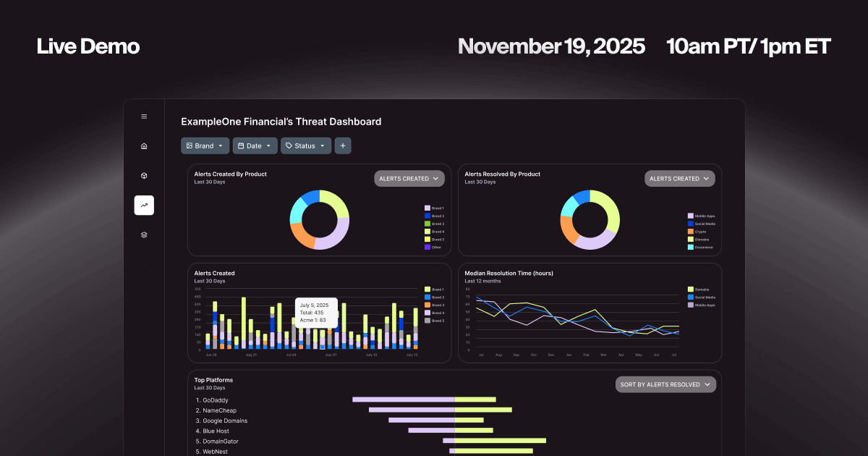This screenshot has width=868, height=456.
Task: Open the Status filter menu
Action: tap(305, 145)
